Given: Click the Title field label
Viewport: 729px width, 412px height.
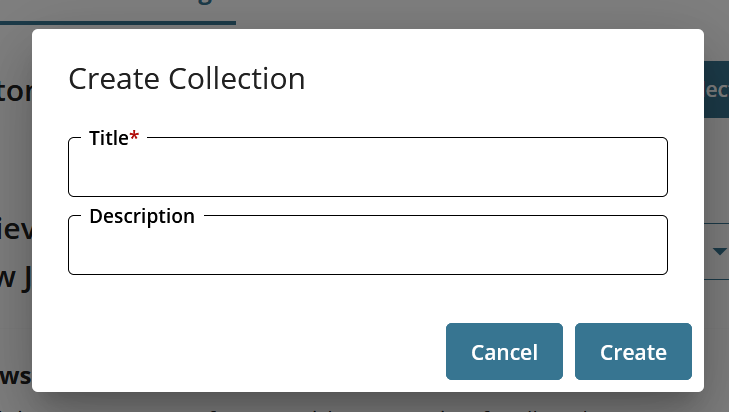Looking at the screenshot, I should [108, 138].
